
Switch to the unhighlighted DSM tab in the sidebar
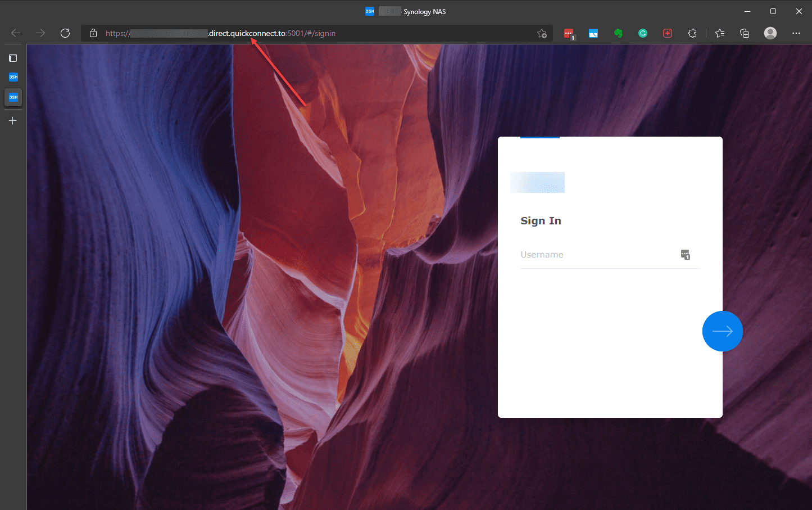[x=13, y=77]
